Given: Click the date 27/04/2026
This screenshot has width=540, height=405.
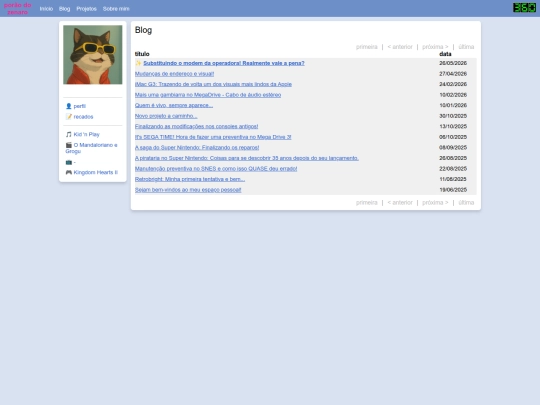Looking at the screenshot, I should point(453,74).
